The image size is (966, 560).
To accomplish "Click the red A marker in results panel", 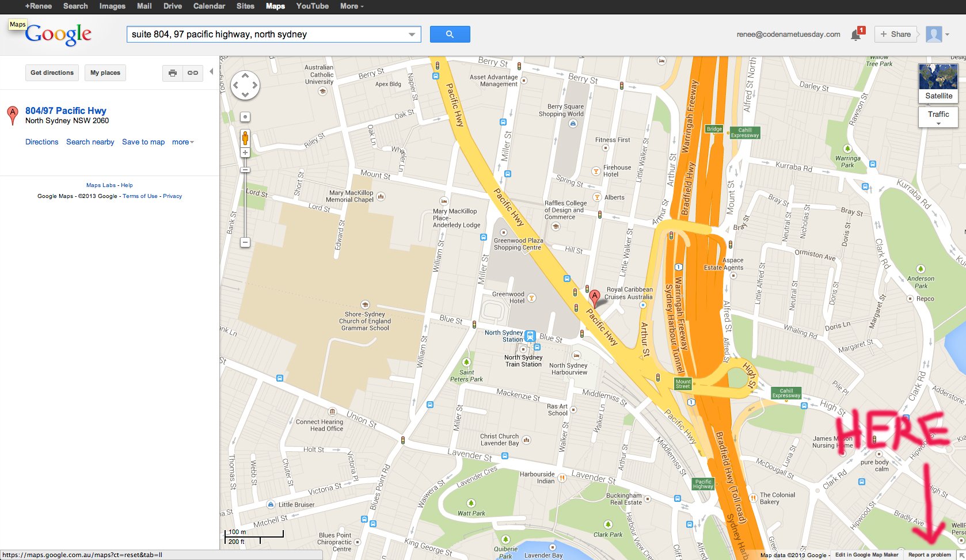I will [x=12, y=115].
